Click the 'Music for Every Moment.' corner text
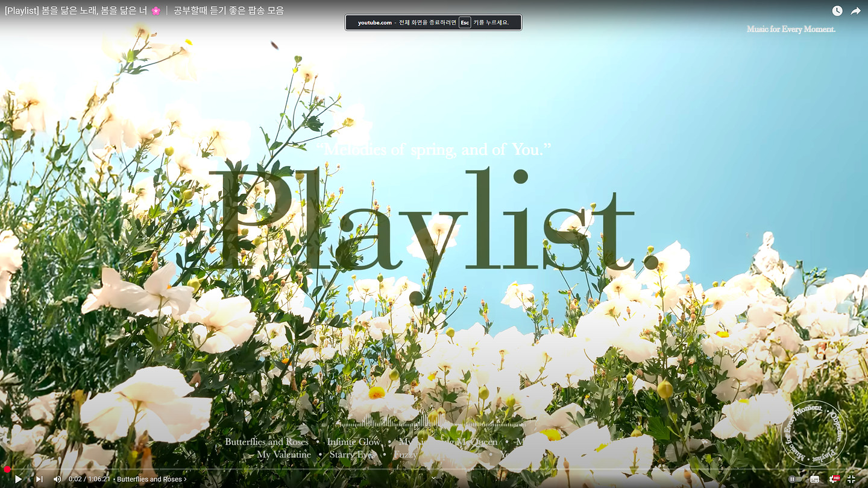 tap(791, 29)
